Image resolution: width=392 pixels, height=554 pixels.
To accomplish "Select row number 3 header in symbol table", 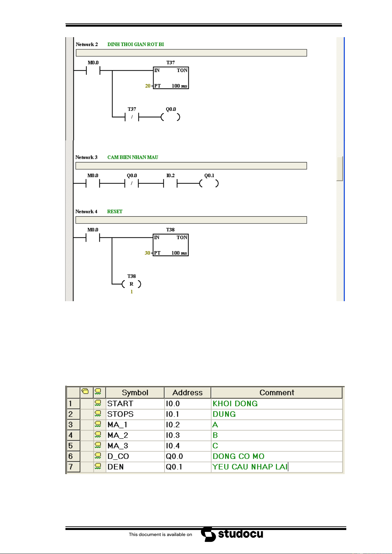I will [73, 424].
